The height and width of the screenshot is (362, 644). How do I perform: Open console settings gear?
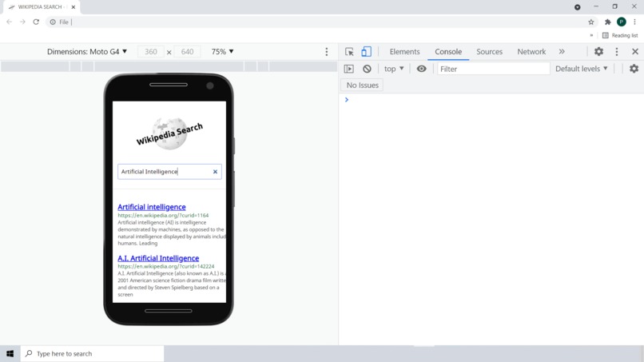(634, 69)
